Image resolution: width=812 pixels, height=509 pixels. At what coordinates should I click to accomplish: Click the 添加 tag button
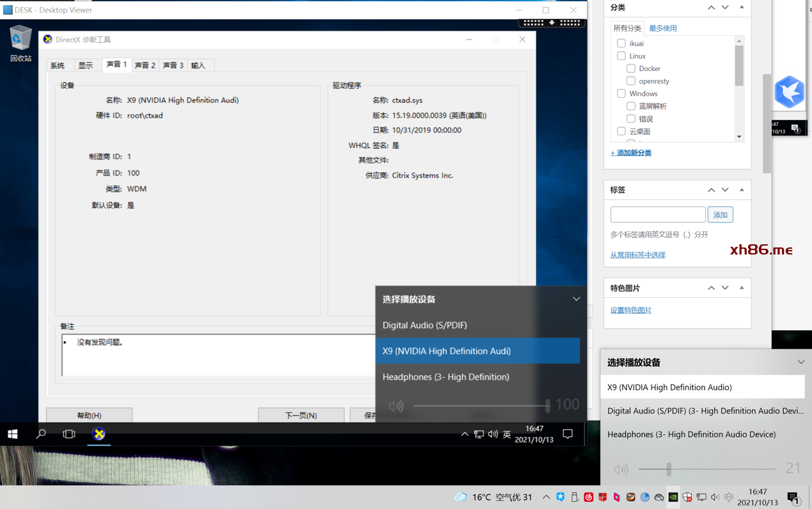coord(721,215)
